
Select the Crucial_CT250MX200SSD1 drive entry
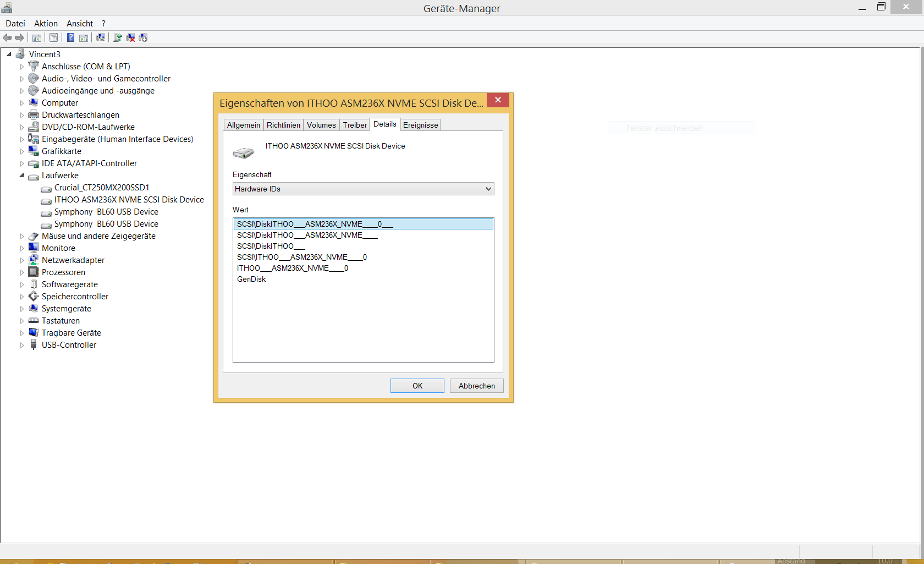pos(101,187)
